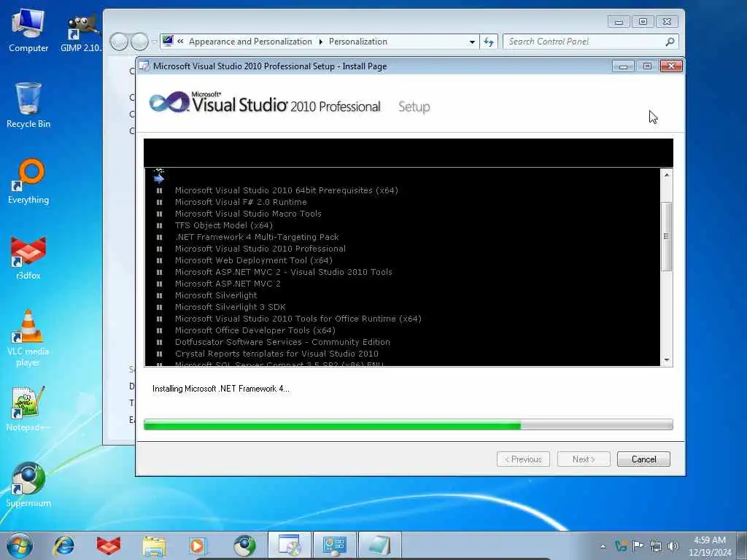Click pending icon beside Microsoft Silverlight row
Viewport: 747px width, 560px height.
[x=159, y=295]
